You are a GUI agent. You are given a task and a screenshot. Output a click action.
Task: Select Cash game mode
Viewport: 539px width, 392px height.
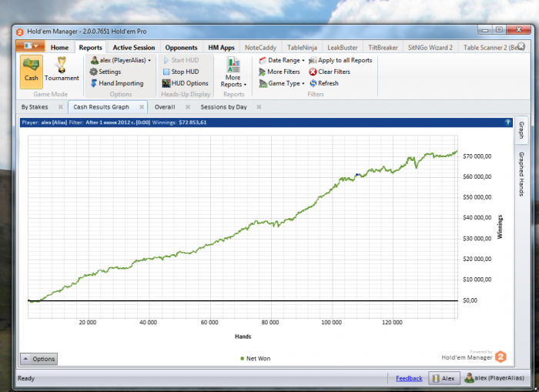[32, 72]
